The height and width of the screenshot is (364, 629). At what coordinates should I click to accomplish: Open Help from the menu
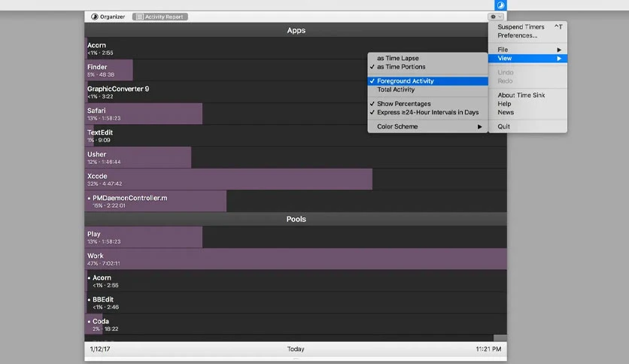pyautogui.click(x=527, y=104)
